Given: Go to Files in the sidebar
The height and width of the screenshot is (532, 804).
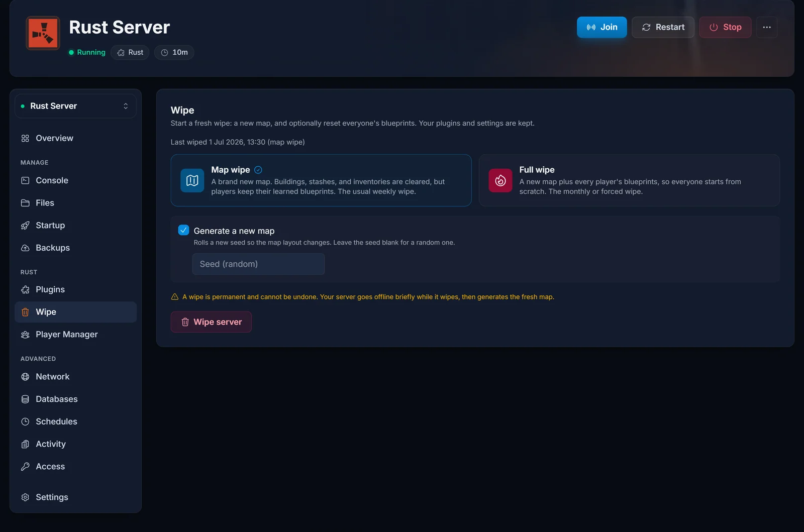Looking at the screenshot, I should tap(75, 203).
